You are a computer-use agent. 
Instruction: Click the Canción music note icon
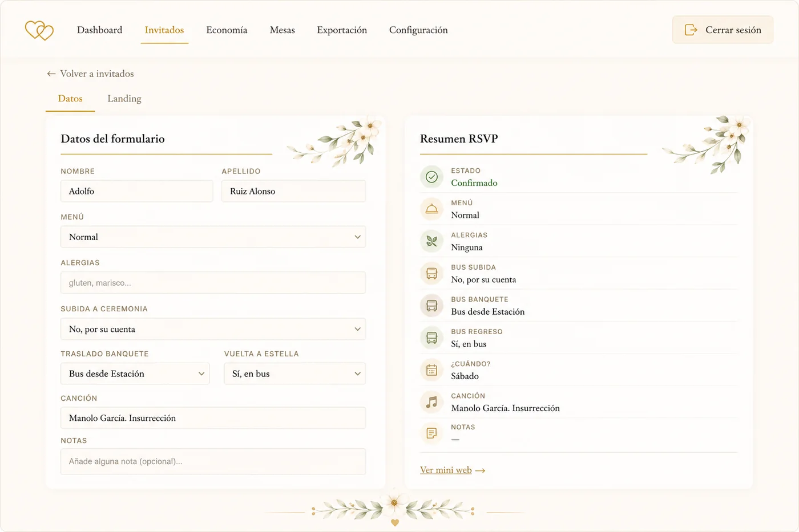pyautogui.click(x=432, y=402)
